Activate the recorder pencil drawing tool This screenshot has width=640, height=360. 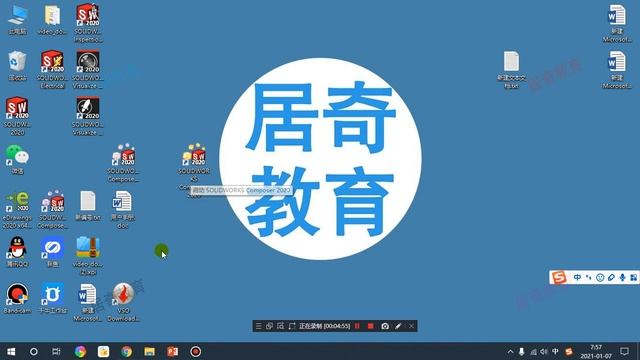click(398, 326)
